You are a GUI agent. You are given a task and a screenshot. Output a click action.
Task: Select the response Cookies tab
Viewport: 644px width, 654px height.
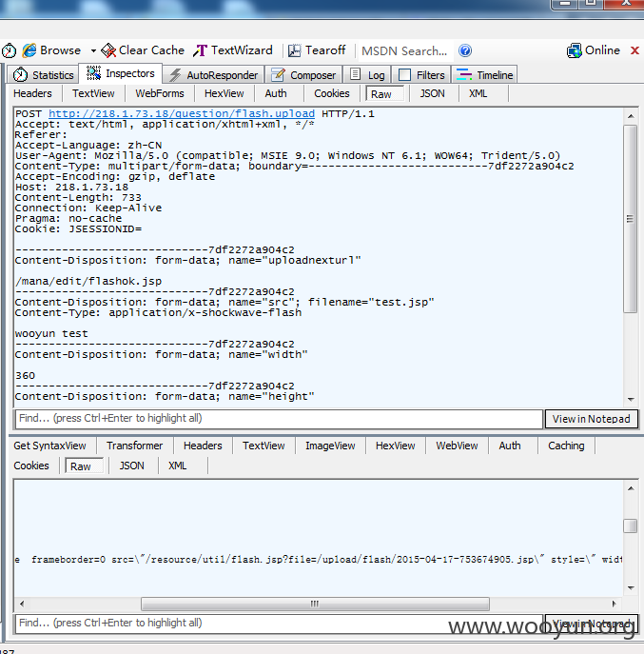(x=31, y=466)
